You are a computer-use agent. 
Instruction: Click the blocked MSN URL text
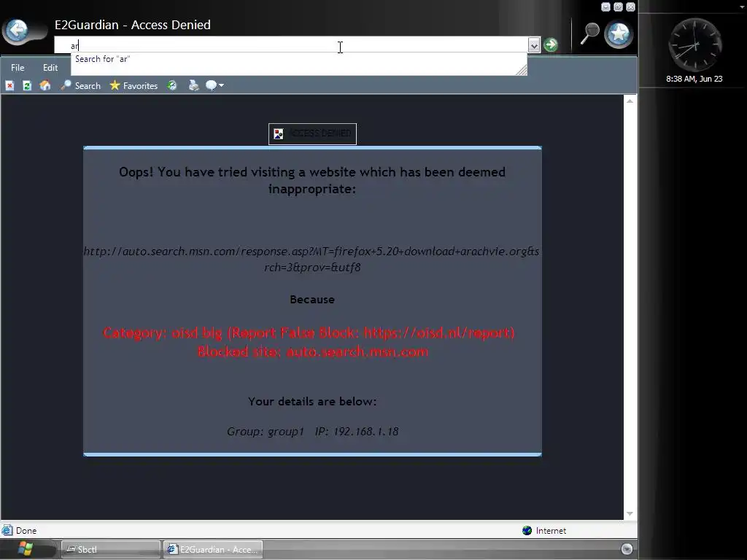coord(311,259)
